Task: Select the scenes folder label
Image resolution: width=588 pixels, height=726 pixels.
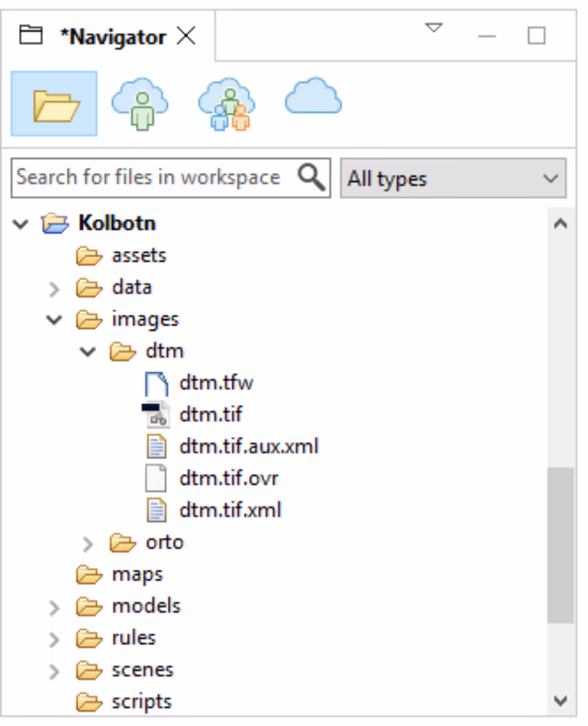Action: pyautogui.click(x=143, y=671)
